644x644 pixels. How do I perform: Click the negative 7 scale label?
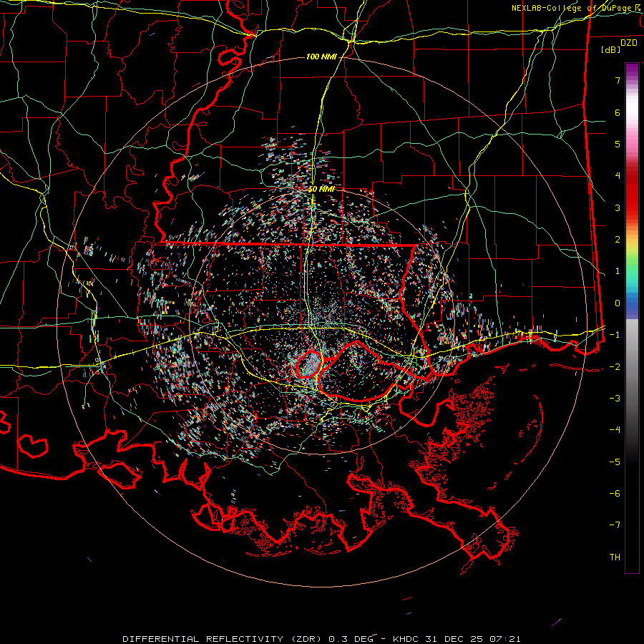615,525
